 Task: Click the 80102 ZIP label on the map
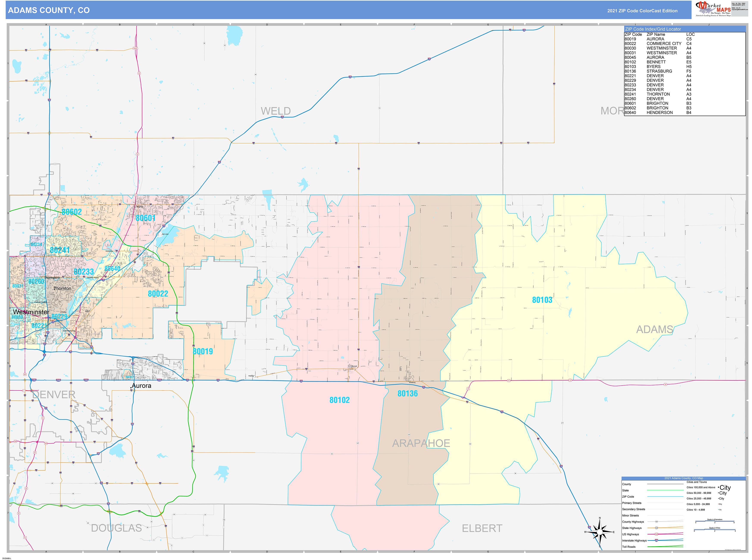pyautogui.click(x=339, y=400)
